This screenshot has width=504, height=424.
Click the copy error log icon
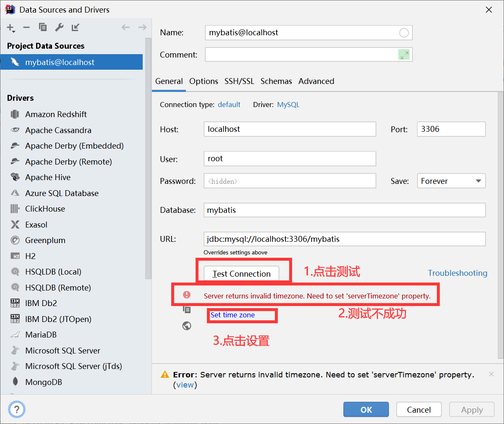point(187,309)
